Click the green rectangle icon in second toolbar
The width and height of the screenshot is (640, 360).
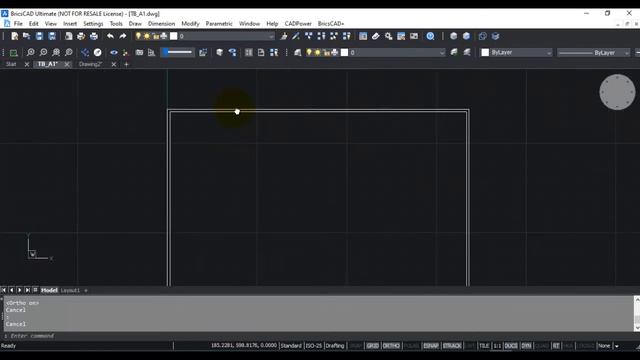(13, 52)
